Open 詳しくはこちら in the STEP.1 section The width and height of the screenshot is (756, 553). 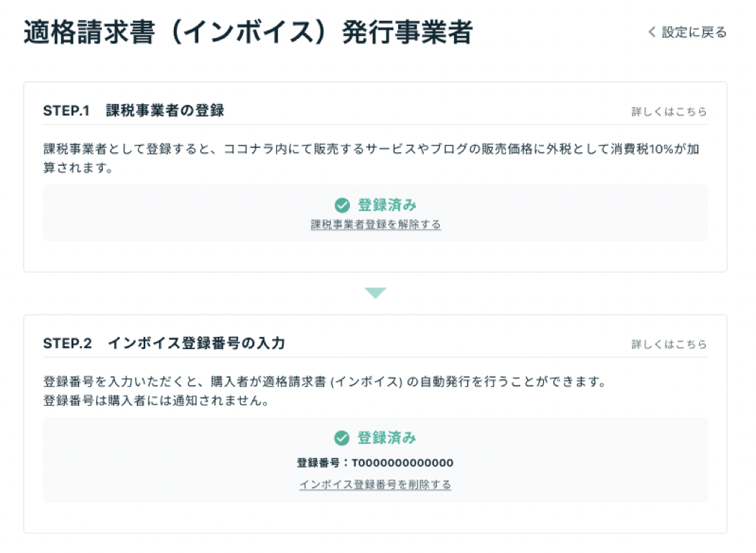[669, 111]
